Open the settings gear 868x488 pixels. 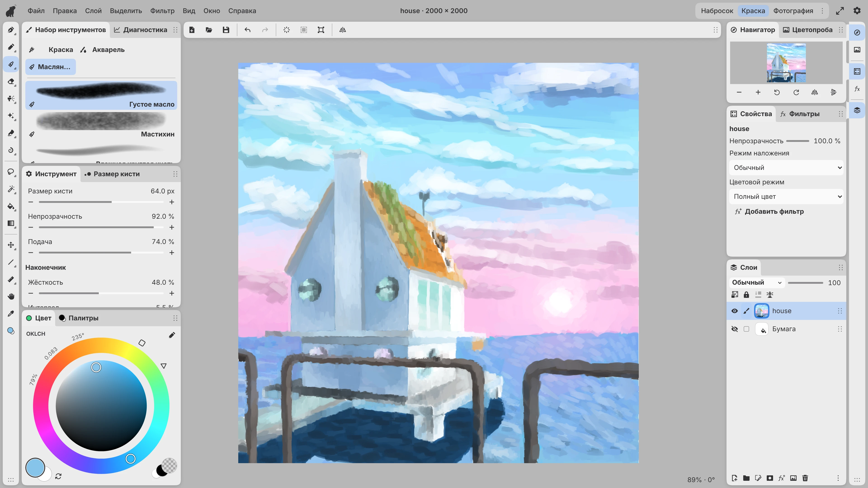(857, 11)
